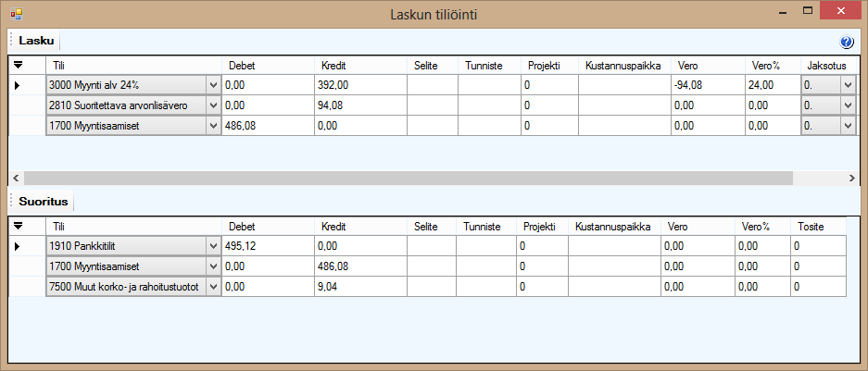Viewport: 868px width, 371px height.
Task: Click the Debet cell showing 495,12
Action: [x=268, y=247]
